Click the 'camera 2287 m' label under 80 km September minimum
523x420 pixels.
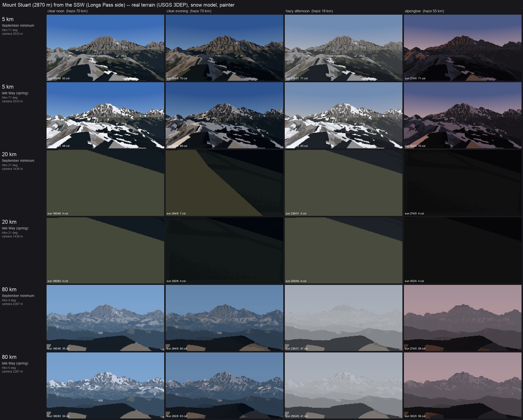click(12, 304)
